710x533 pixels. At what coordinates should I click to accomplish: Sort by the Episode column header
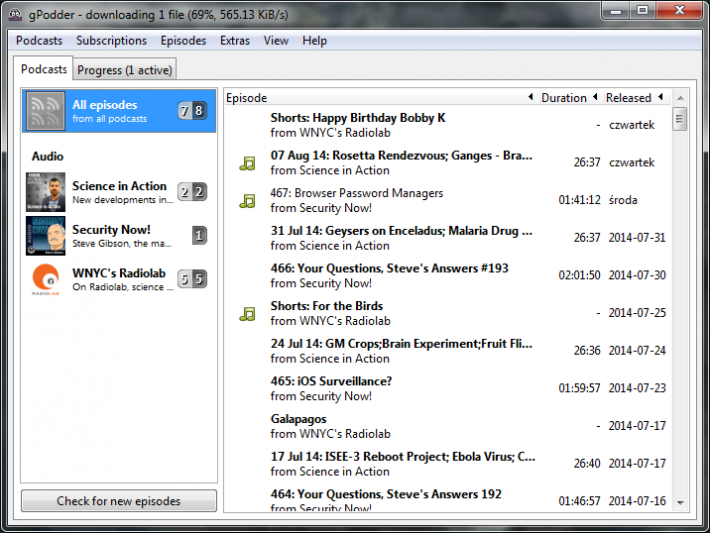tap(379, 97)
